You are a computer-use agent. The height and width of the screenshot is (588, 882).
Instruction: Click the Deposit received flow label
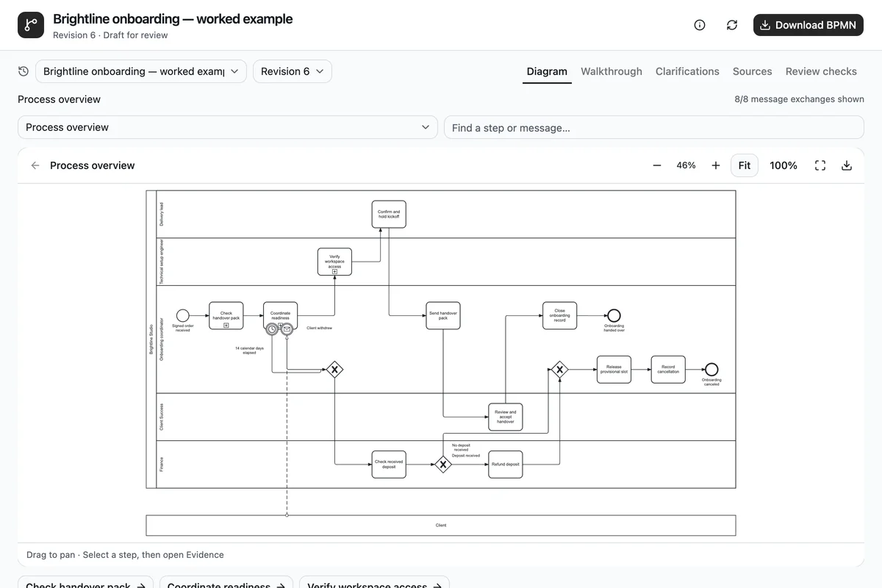[x=466, y=456]
